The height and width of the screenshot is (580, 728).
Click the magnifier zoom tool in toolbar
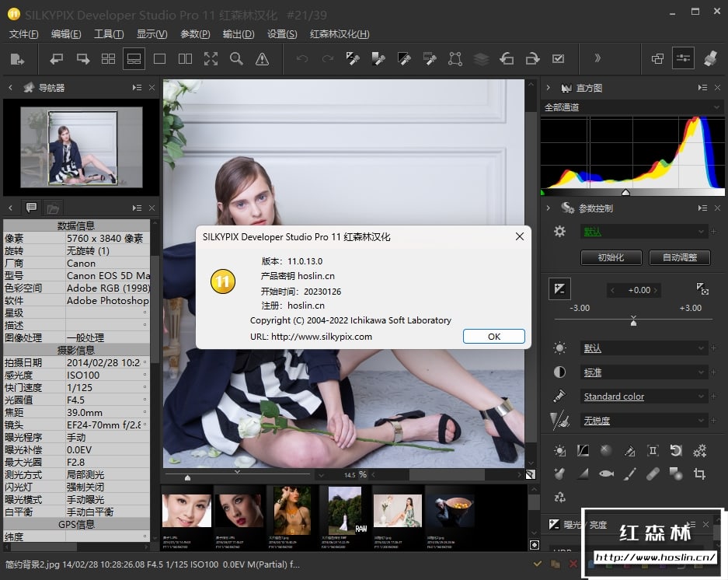[236, 58]
